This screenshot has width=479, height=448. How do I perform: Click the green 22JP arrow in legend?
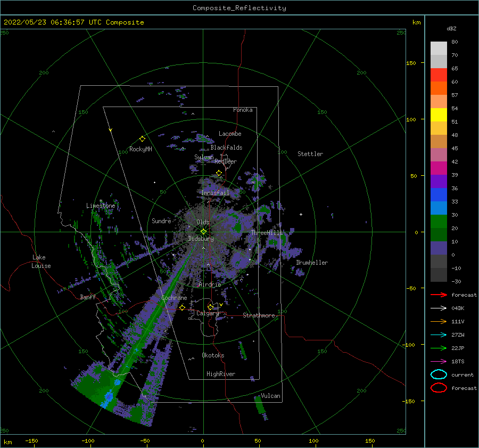[439, 348]
